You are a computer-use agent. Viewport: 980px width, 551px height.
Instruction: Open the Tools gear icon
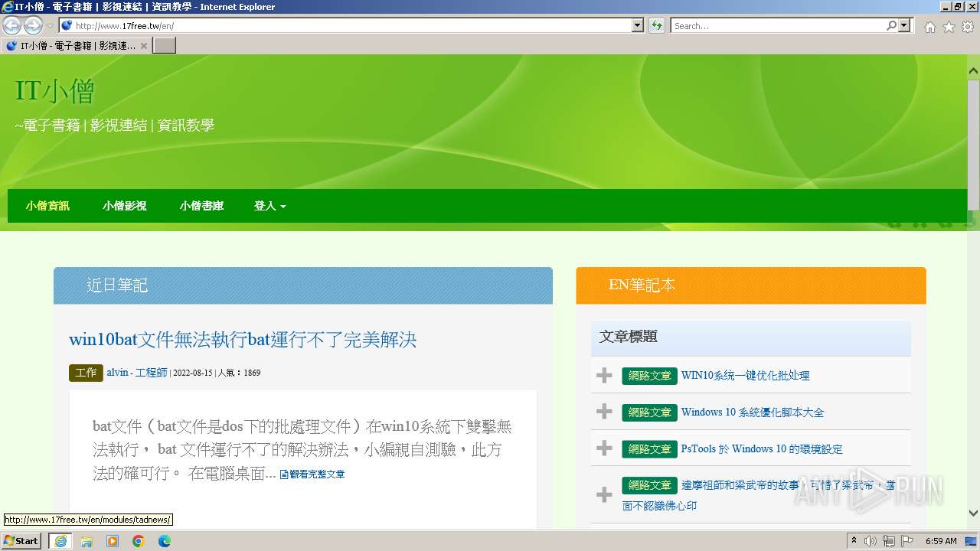tap(968, 27)
